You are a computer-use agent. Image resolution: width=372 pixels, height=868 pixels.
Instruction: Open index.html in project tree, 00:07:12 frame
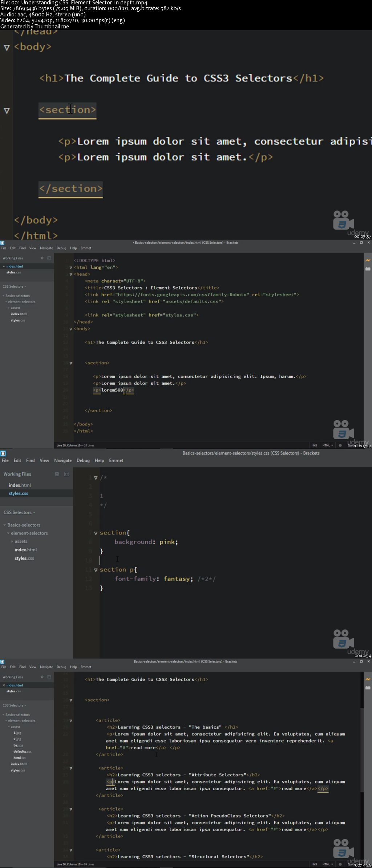tap(19, 314)
